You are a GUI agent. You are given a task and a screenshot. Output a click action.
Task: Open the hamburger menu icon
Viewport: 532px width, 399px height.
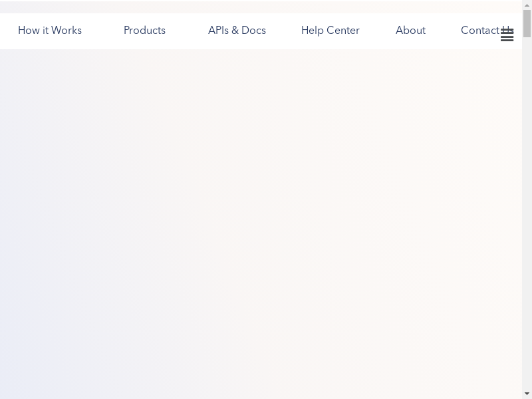click(507, 36)
